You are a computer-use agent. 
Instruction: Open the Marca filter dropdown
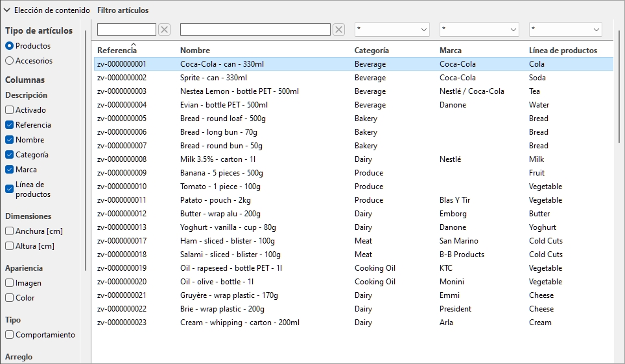479,30
